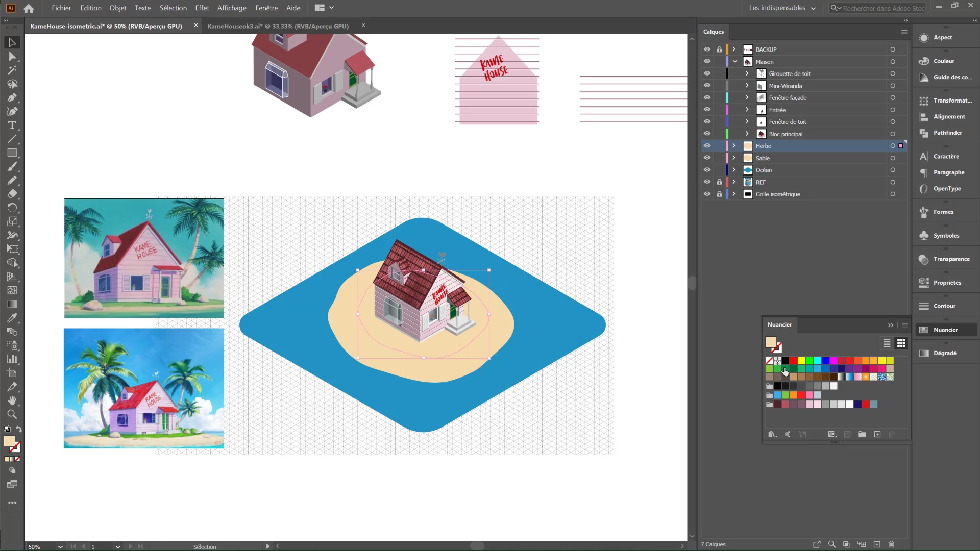
Task: Open the zoom level dropdown
Action: (x=60, y=547)
